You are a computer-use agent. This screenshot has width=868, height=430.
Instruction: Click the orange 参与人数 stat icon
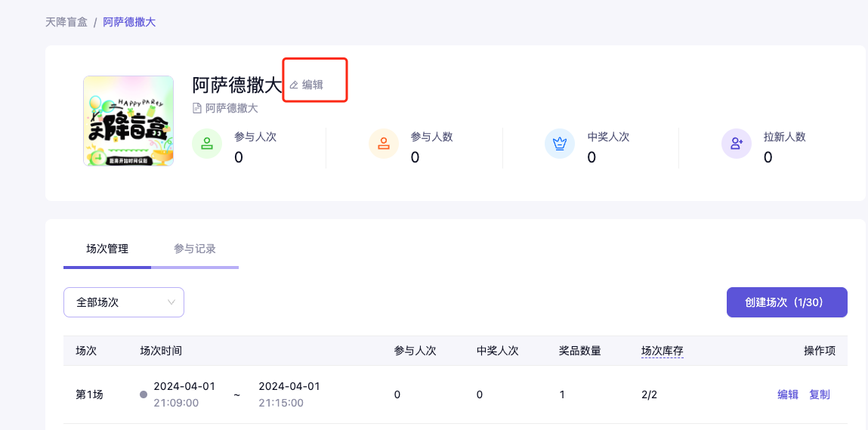click(x=384, y=143)
